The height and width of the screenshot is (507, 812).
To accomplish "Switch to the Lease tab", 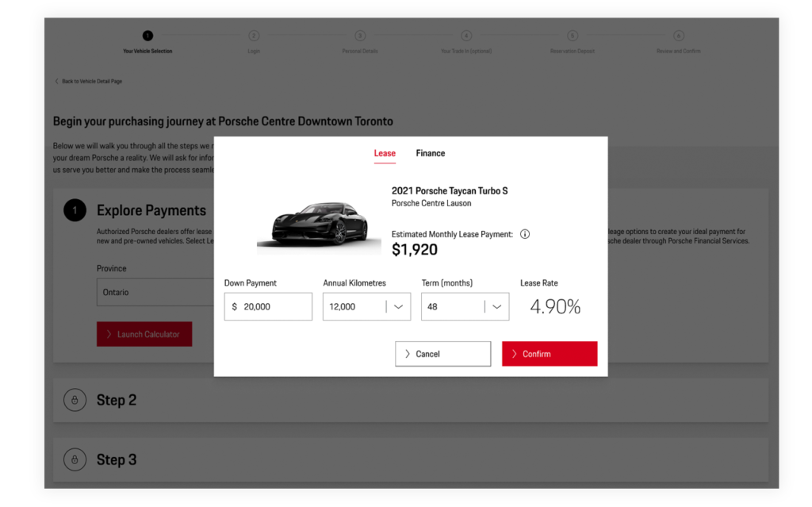I will tap(385, 153).
